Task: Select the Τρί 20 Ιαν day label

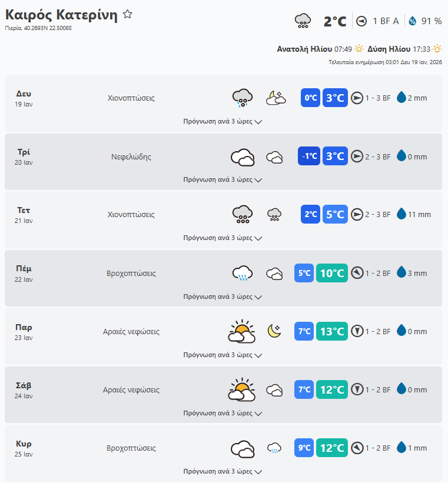Action: pos(24,156)
